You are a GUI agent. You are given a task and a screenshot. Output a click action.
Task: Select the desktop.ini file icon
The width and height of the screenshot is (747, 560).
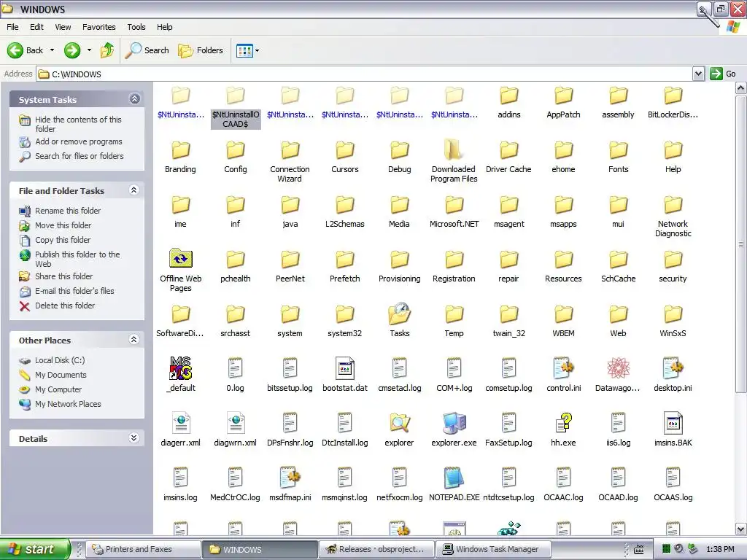tap(673, 368)
